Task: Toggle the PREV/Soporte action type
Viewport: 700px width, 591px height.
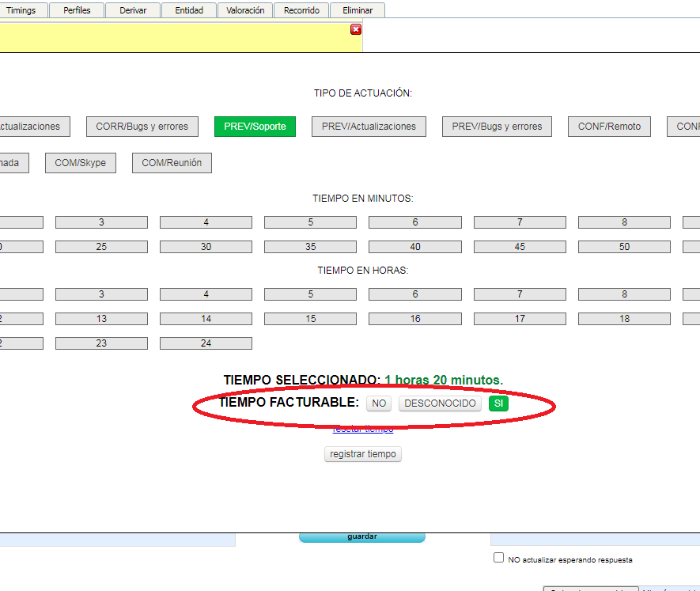Action: point(255,127)
